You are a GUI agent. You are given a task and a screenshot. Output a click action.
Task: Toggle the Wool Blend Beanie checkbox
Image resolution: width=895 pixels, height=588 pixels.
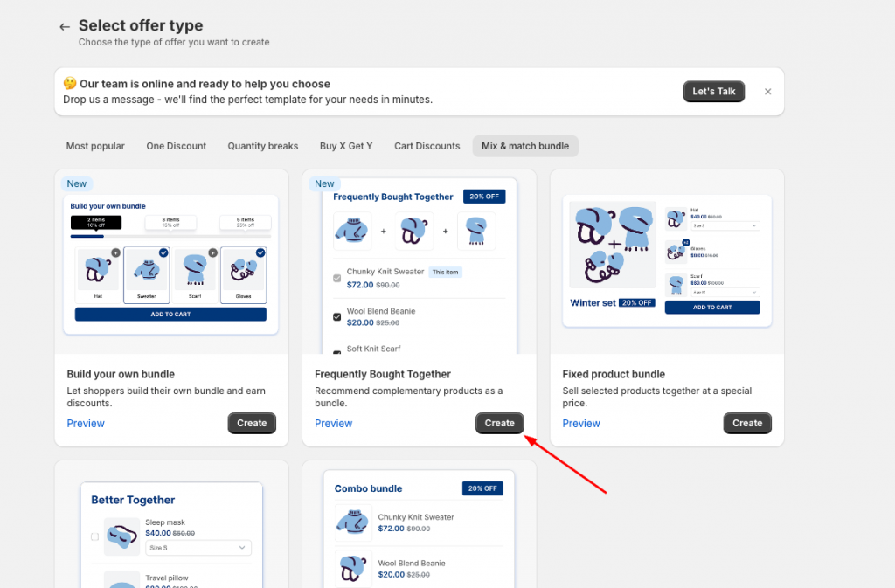click(x=336, y=316)
